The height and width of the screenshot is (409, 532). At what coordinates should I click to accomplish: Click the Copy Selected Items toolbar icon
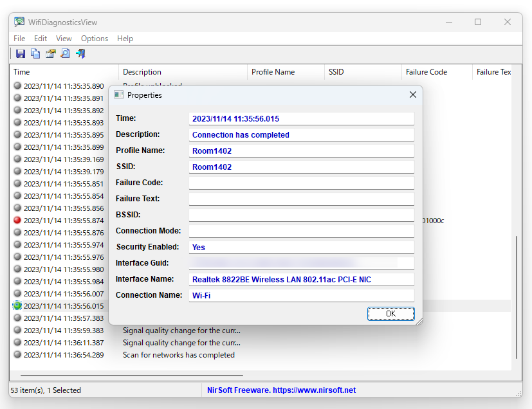click(35, 53)
